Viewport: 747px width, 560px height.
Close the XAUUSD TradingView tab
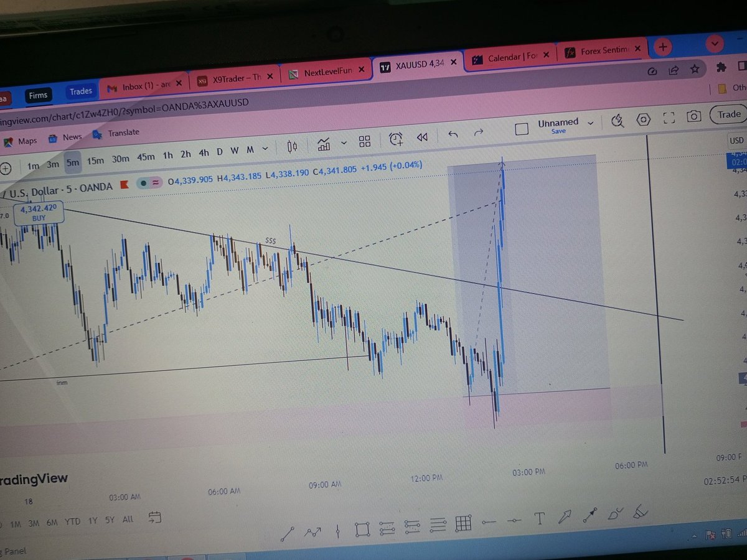click(x=454, y=62)
